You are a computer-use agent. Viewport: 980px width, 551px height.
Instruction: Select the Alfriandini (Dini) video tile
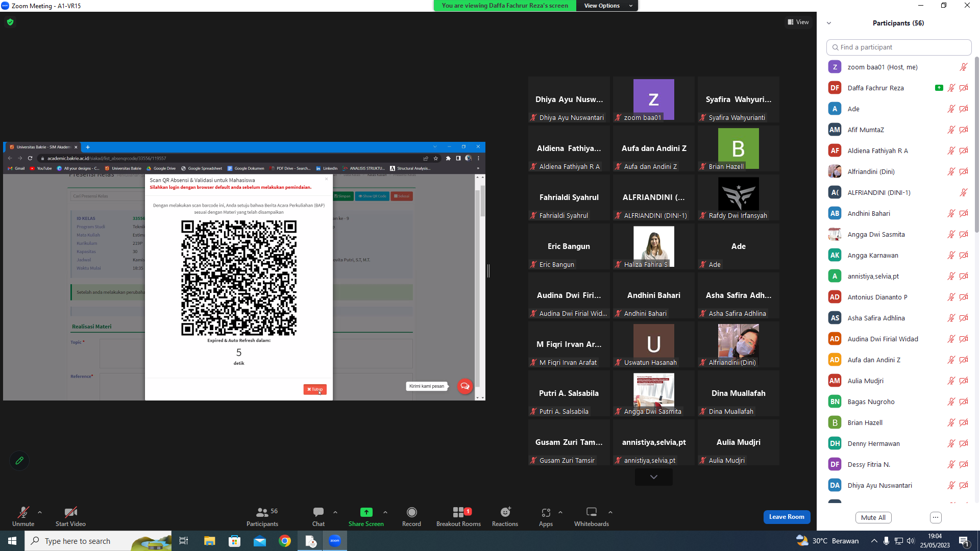(x=739, y=345)
